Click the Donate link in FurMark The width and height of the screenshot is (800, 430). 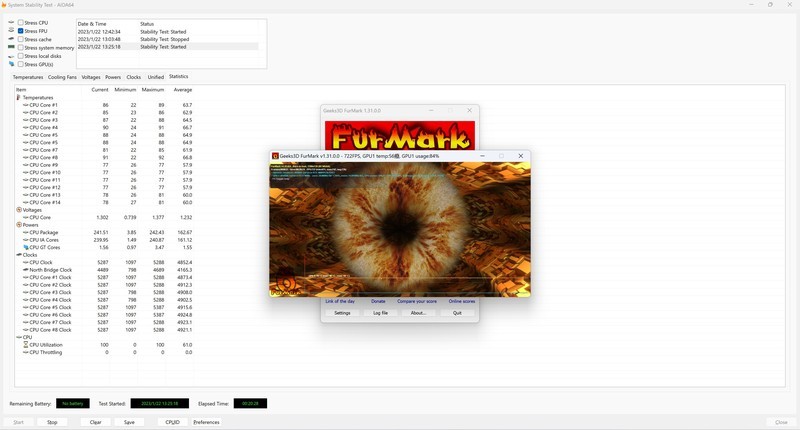point(378,301)
